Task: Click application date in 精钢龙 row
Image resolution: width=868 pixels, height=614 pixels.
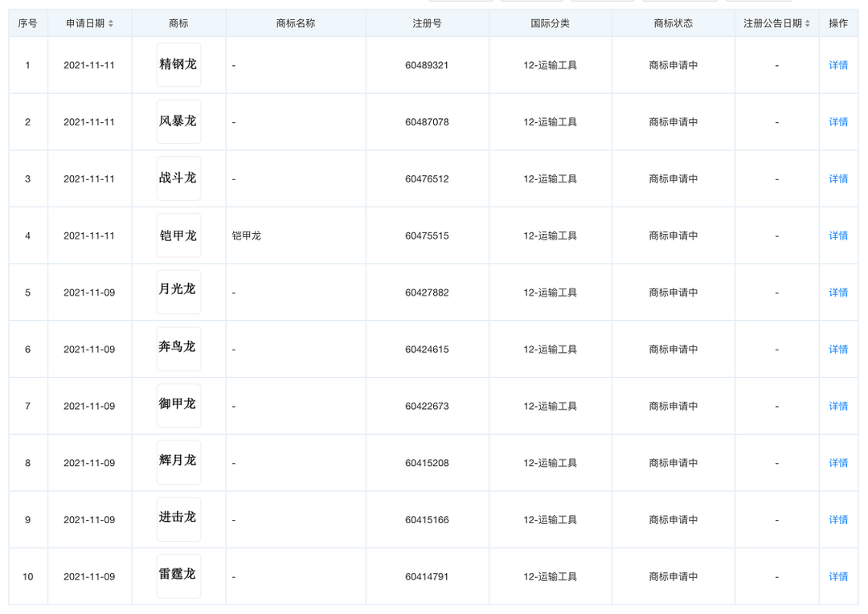Action: tap(89, 65)
